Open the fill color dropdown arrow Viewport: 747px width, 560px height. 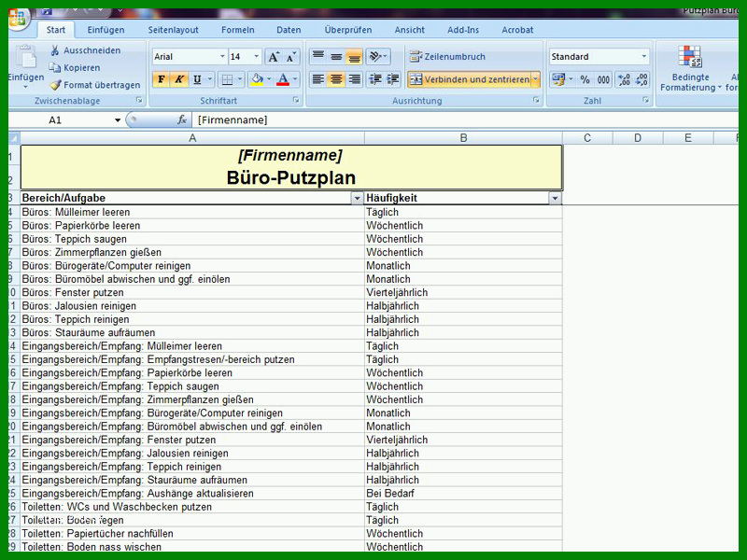click(269, 79)
